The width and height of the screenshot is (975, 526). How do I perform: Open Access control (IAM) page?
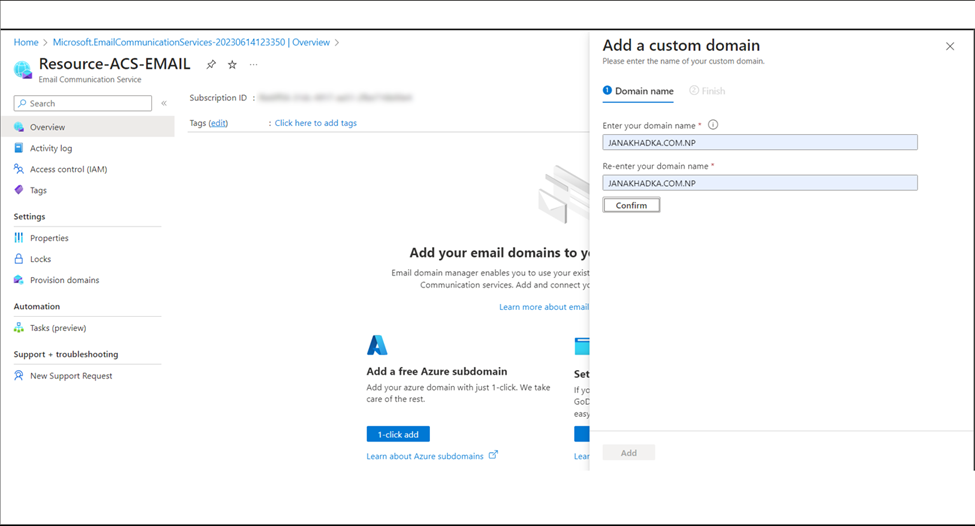[x=68, y=169]
